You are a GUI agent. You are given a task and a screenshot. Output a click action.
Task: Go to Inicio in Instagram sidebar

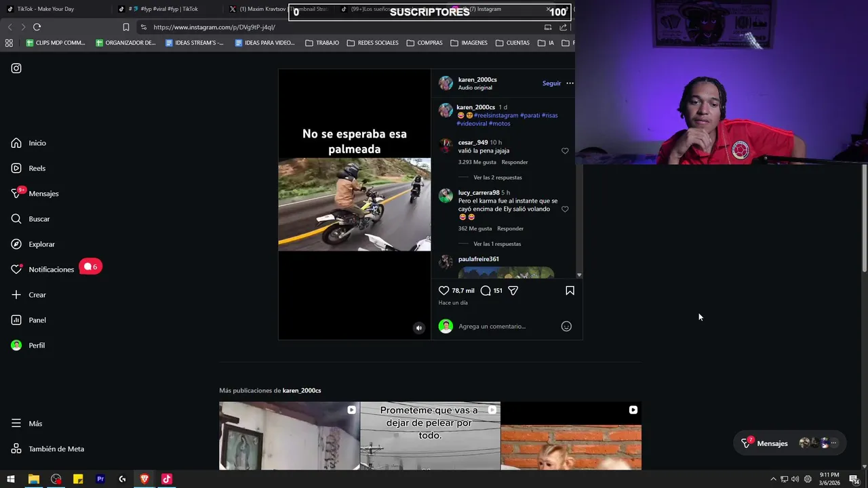[x=28, y=143]
